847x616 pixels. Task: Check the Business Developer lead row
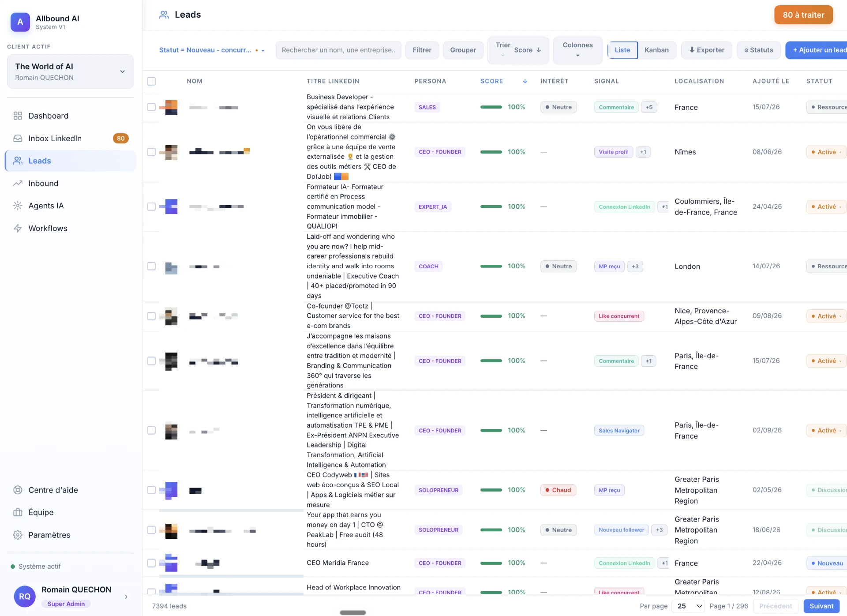151,107
